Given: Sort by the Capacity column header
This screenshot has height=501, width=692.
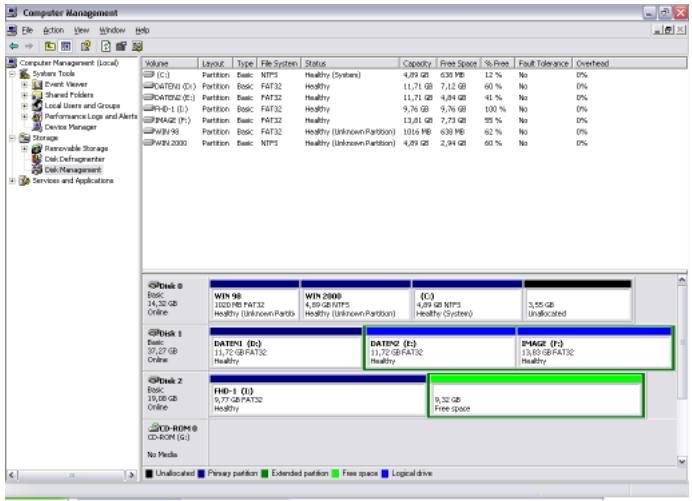Looking at the screenshot, I should click(418, 63).
